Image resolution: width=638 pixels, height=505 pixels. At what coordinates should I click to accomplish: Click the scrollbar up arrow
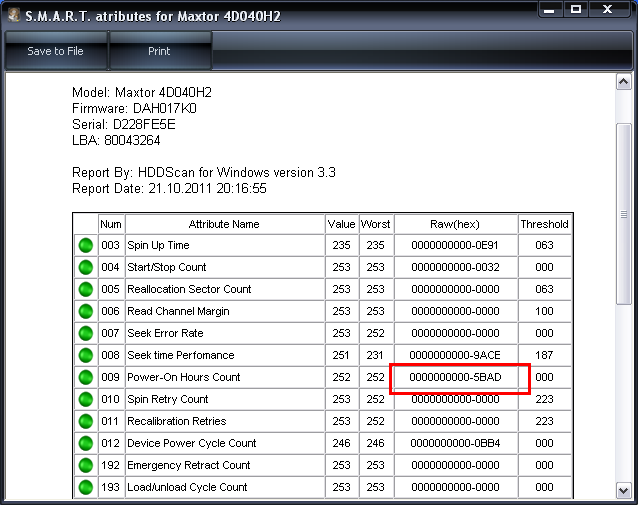click(x=624, y=82)
